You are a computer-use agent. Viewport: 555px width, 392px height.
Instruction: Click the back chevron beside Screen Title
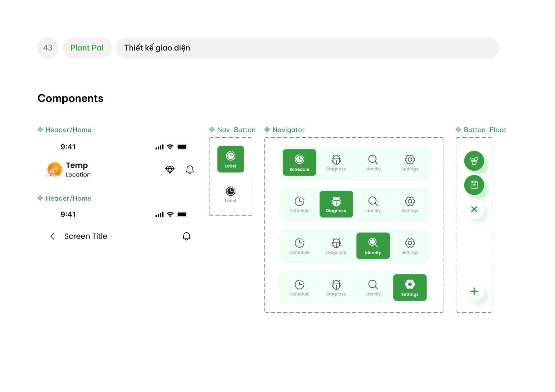[x=52, y=236]
